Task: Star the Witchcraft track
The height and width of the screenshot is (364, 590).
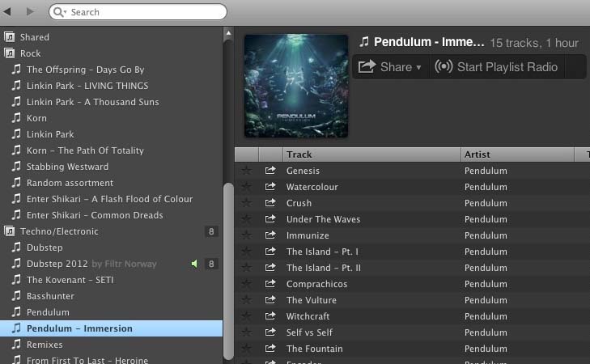Action: coord(247,315)
